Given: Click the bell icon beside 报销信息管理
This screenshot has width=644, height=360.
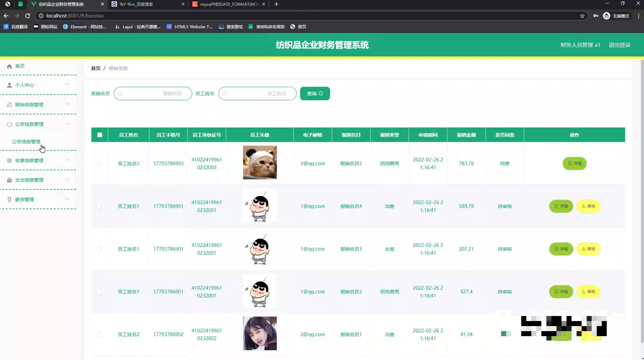Looking at the screenshot, I should click(x=9, y=105).
